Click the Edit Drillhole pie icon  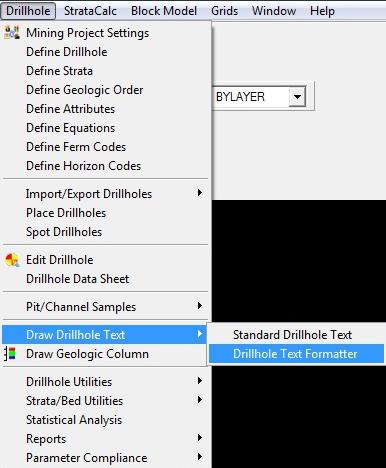point(12,260)
